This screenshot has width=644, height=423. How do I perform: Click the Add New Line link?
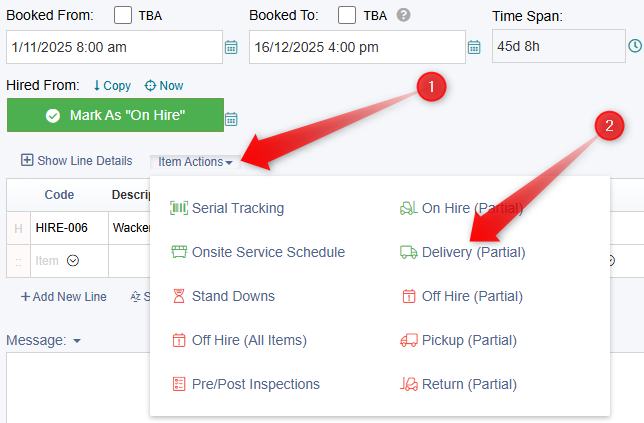click(63, 296)
